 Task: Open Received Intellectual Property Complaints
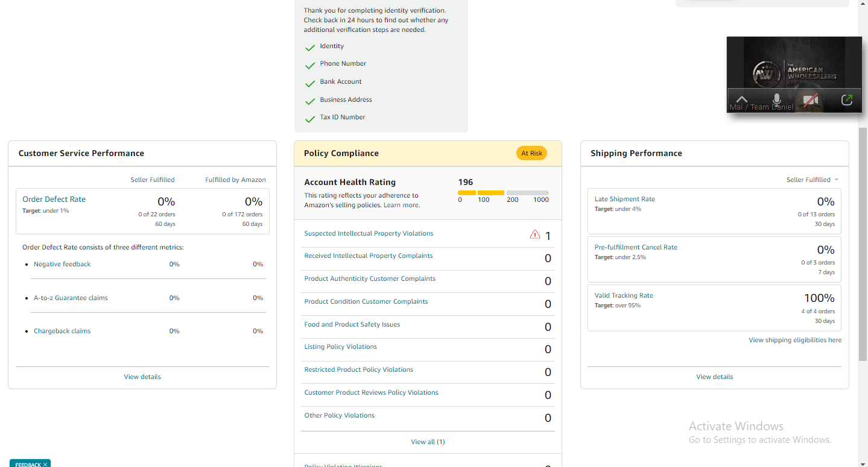pos(369,255)
